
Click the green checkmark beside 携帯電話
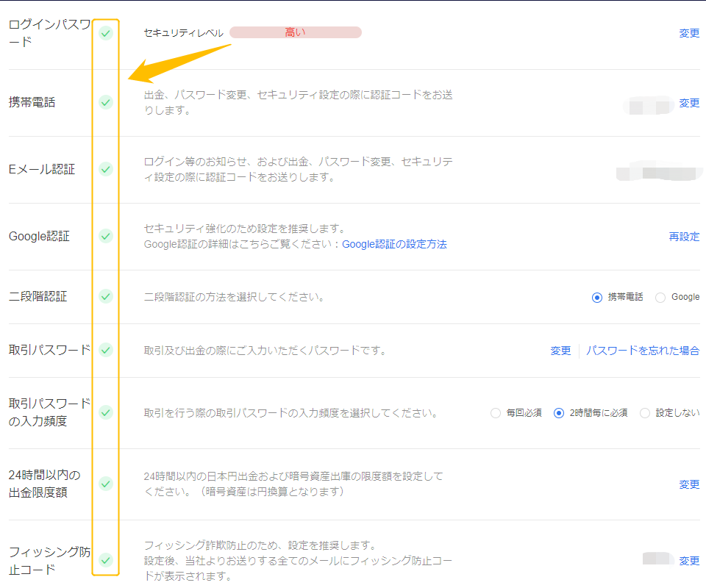click(x=106, y=102)
